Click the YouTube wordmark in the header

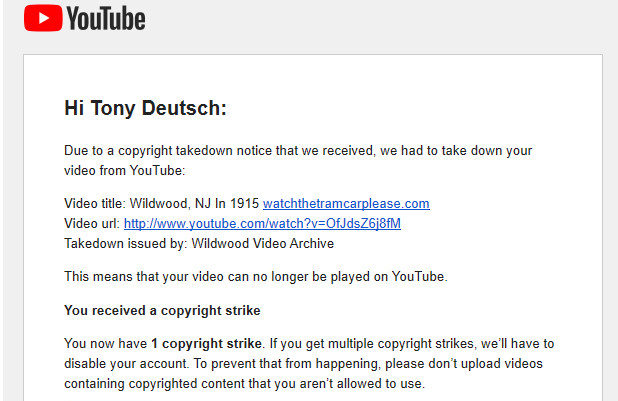tap(106, 19)
